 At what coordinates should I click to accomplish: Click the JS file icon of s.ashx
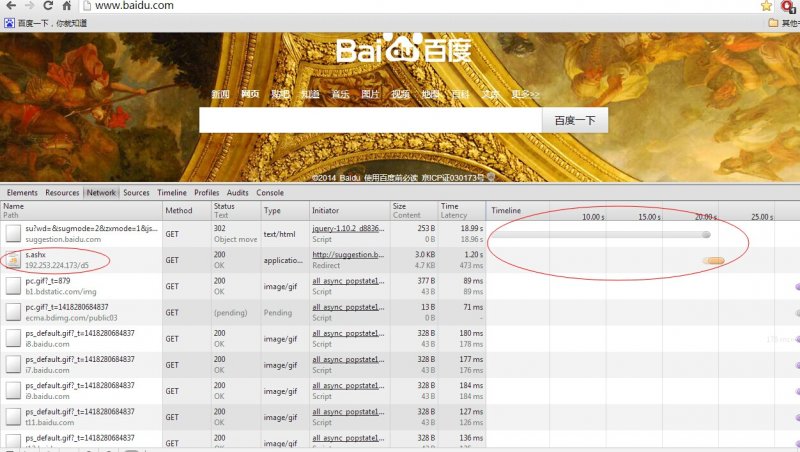pyautogui.click(x=13, y=260)
